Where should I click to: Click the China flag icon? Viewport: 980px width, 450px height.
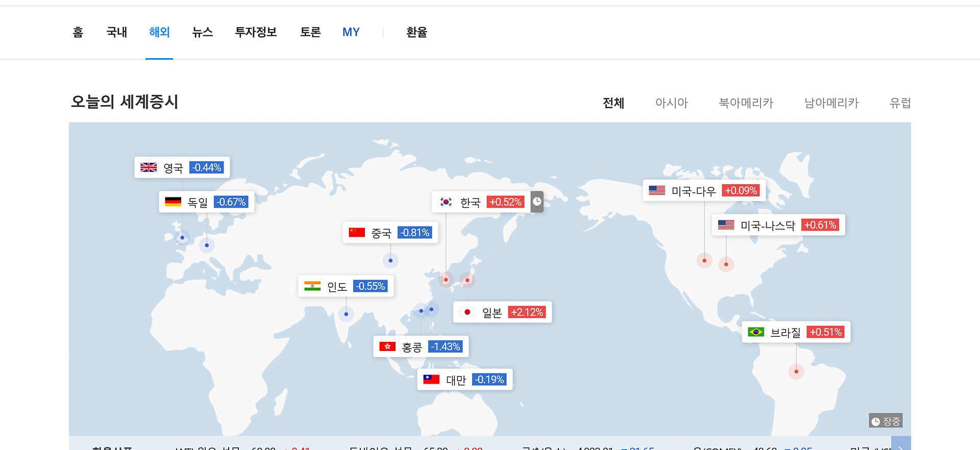(357, 233)
